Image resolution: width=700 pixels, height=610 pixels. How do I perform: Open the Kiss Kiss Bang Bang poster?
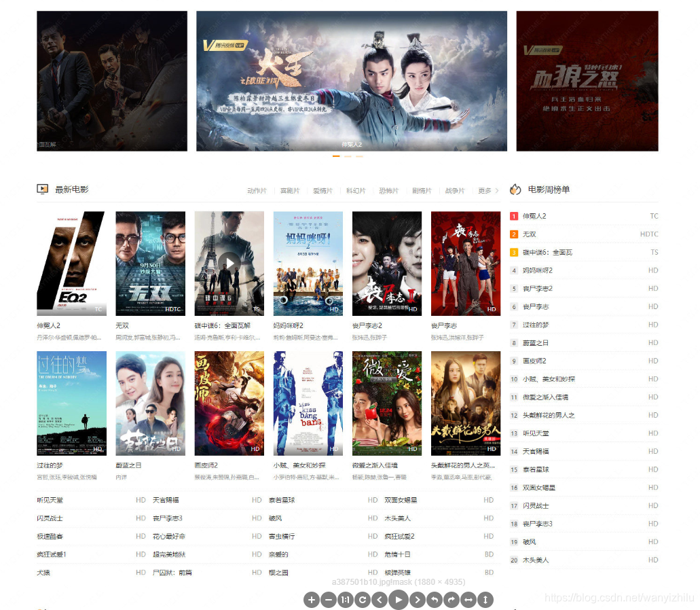tap(308, 403)
